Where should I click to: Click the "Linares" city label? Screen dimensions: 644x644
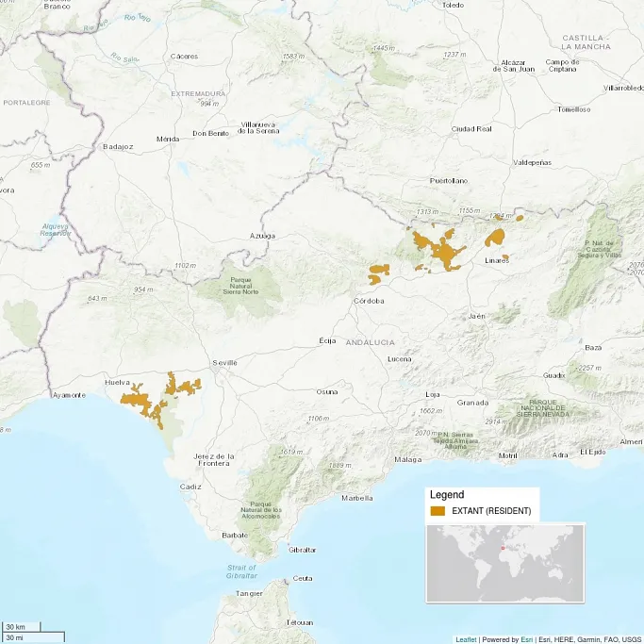pos(497,261)
